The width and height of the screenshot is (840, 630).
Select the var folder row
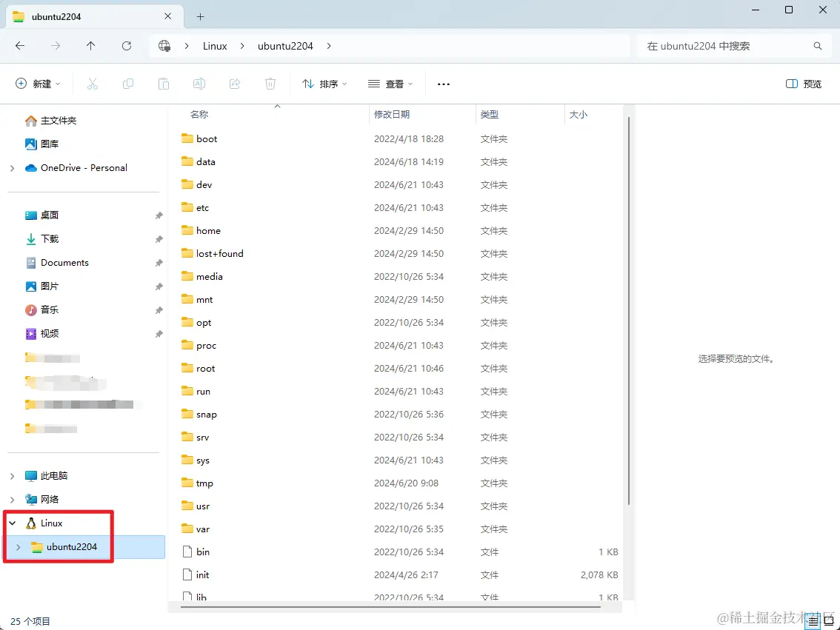[399, 529]
